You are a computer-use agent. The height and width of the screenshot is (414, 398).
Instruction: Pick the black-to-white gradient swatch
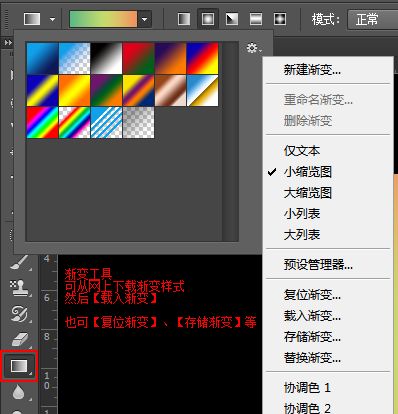point(106,58)
